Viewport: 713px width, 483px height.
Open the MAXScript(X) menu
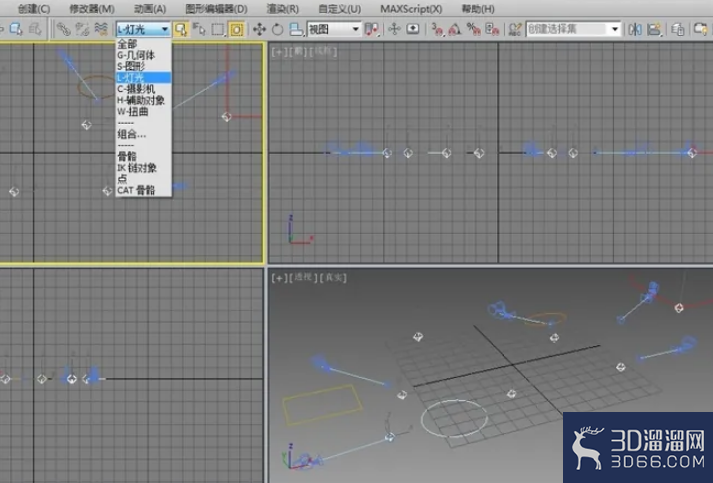(x=411, y=9)
